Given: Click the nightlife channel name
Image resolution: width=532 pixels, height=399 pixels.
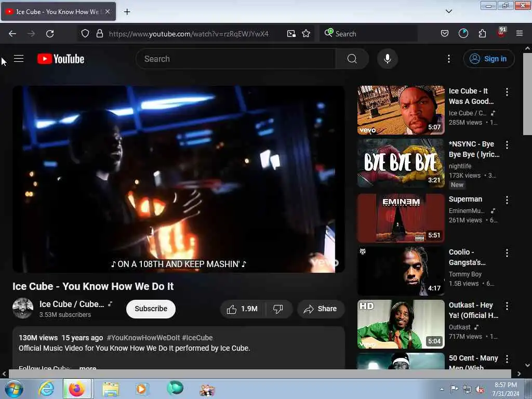Looking at the screenshot, I should click(x=460, y=166).
